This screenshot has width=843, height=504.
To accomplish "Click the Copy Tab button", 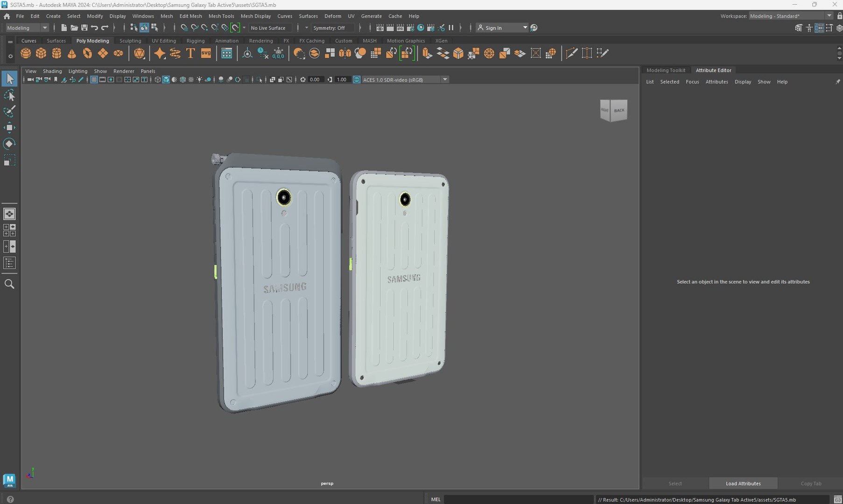I will [x=811, y=483].
